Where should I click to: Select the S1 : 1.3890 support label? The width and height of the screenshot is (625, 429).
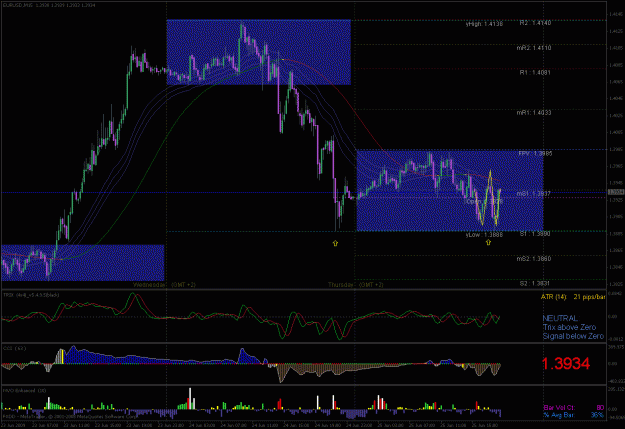535,234
